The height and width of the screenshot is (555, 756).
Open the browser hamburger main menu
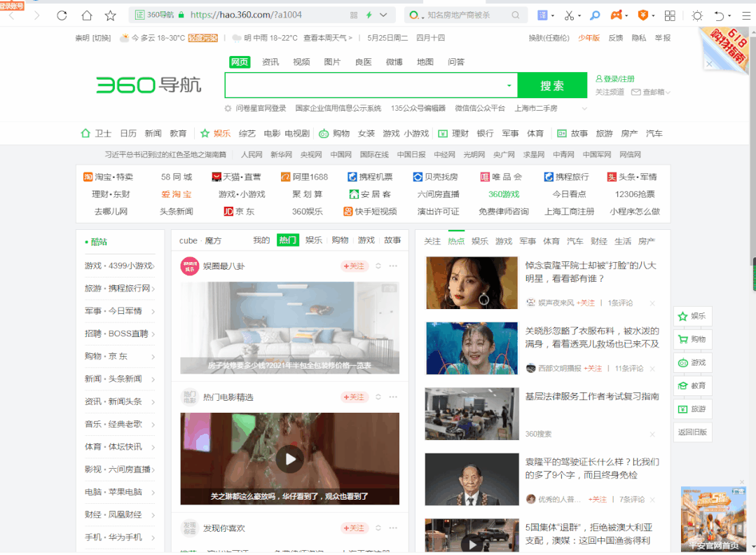point(746,15)
